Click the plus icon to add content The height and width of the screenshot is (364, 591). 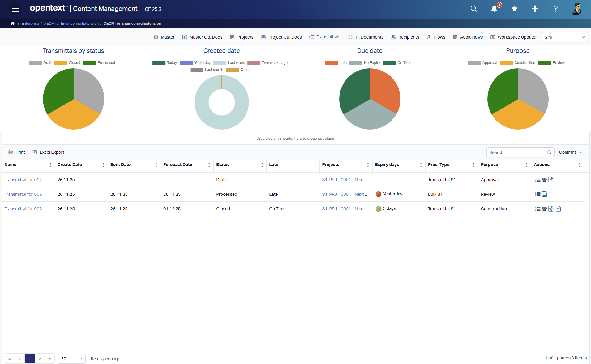535,9
